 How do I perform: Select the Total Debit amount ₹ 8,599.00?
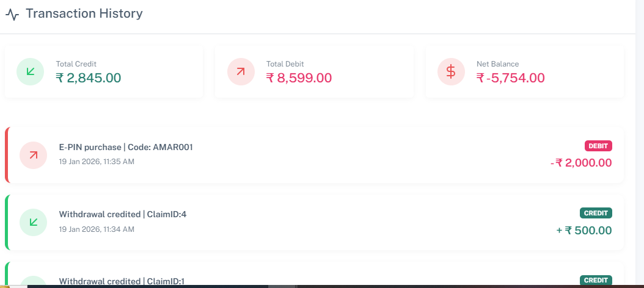(x=299, y=78)
